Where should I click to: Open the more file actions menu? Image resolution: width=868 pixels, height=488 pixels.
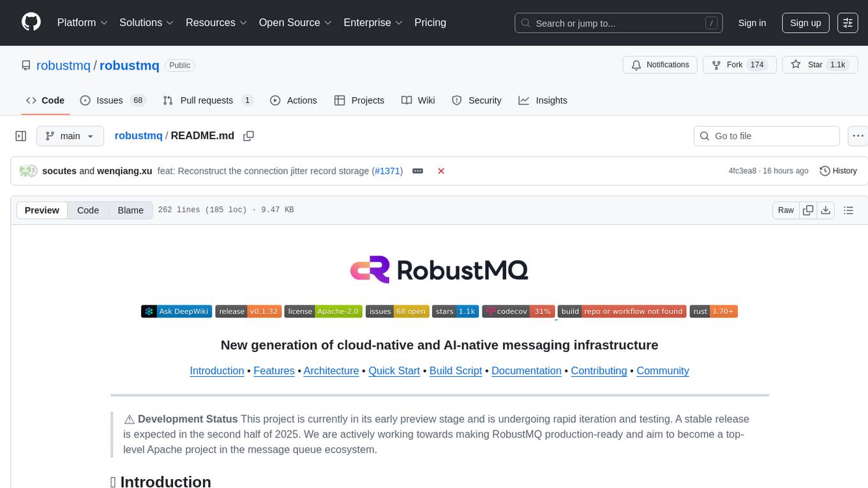click(x=858, y=136)
